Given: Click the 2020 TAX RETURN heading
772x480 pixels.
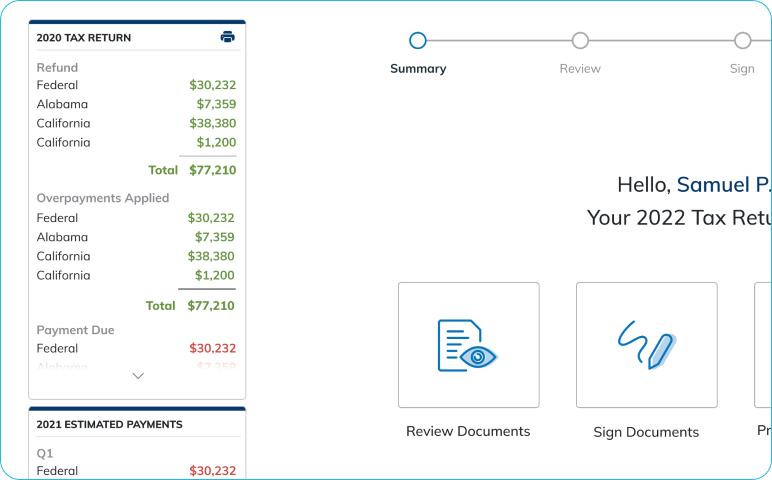Looking at the screenshot, I should (x=84, y=37).
